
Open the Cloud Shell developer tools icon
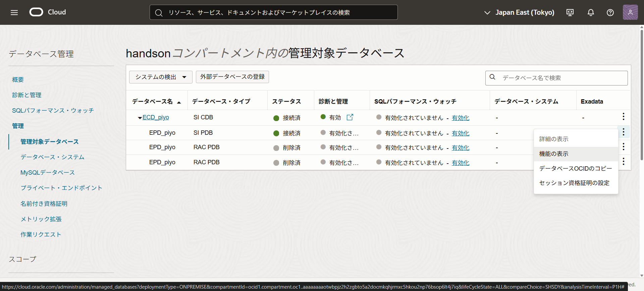(x=570, y=12)
